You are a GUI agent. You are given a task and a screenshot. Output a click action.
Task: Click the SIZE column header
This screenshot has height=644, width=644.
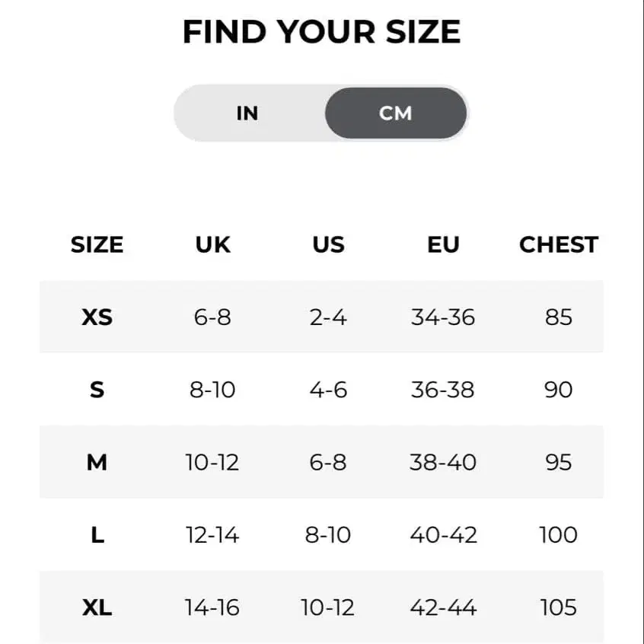click(x=97, y=245)
